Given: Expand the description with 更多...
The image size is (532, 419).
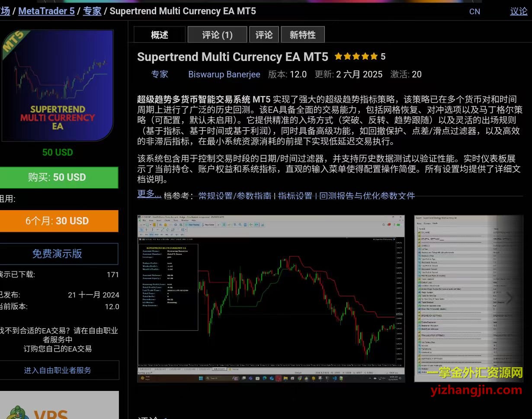Looking at the screenshot, I should point(149,194).
